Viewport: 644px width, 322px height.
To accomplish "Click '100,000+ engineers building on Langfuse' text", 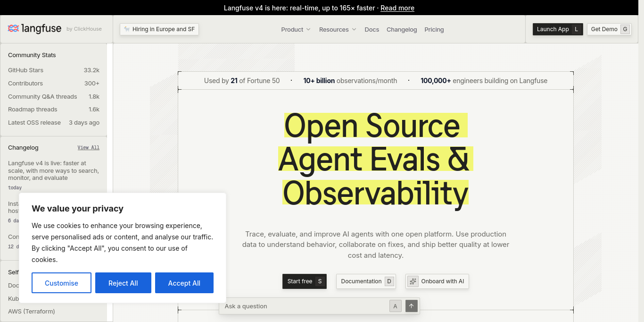I will click(x=484, y=81).
